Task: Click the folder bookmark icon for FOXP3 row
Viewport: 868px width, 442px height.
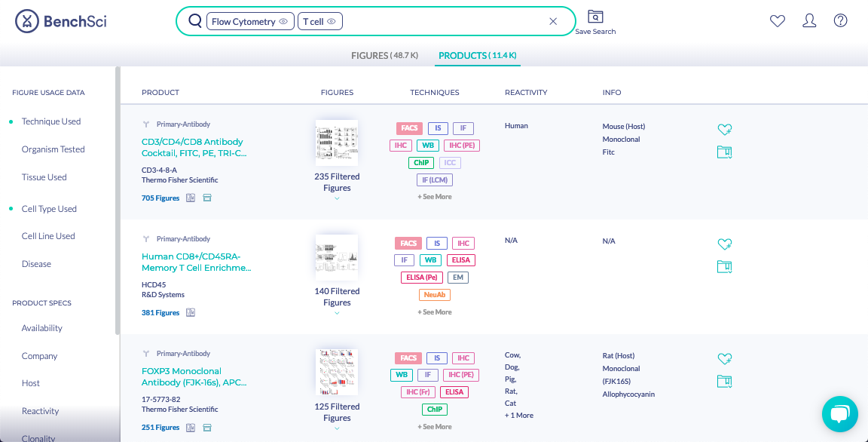Action: pyautogui.click(x=725, y=381)
